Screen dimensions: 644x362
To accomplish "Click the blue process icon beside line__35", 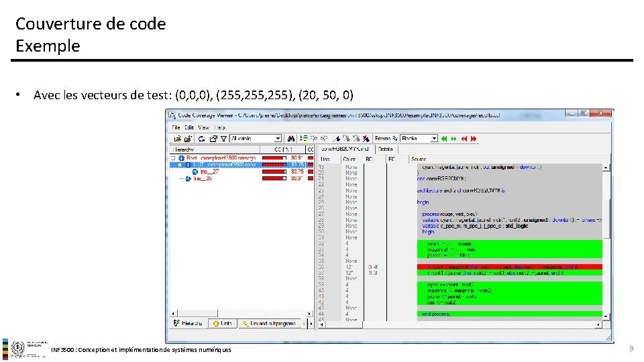I will coord(188,178).
